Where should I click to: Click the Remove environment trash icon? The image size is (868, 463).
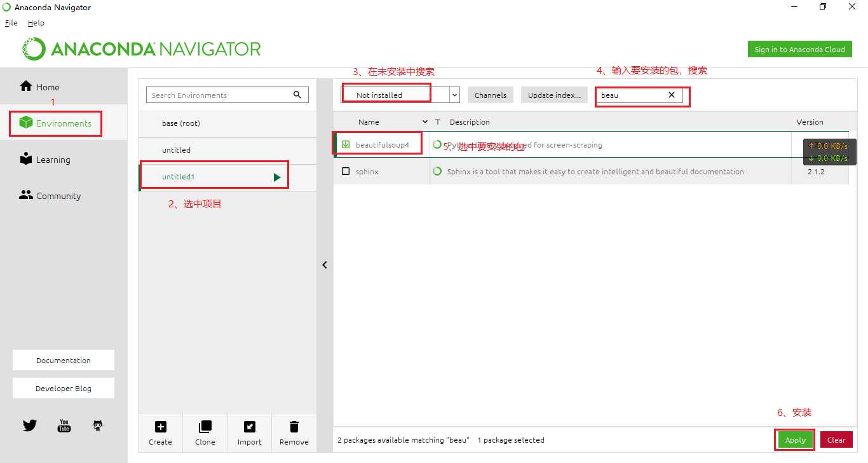pyautogui.click(x=294, y=427)
